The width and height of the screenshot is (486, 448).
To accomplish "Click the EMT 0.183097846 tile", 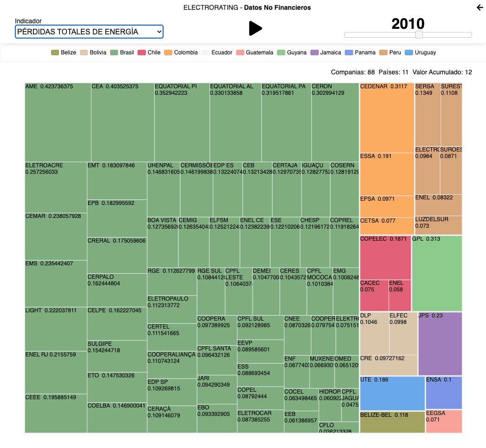I will tap(117, 181).
